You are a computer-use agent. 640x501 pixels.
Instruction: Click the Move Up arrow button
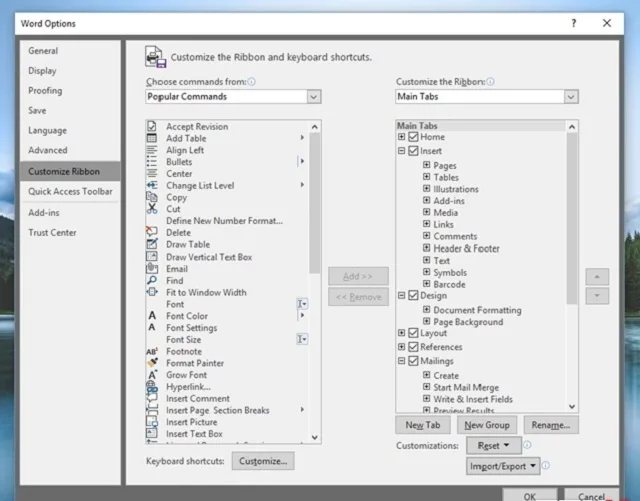point(597,276)
